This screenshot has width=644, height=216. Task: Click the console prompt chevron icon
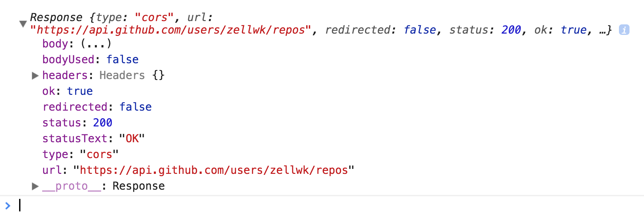point(8,206)
